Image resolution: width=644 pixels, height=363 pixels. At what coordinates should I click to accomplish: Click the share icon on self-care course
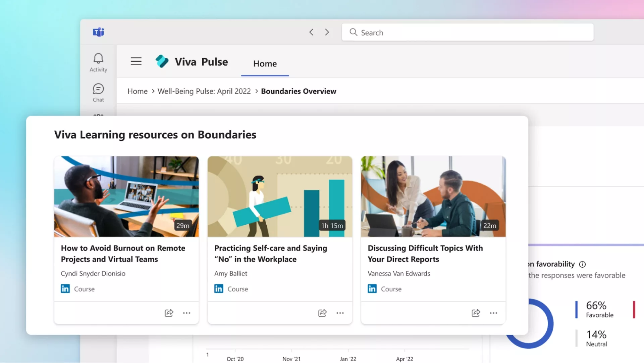point(322,313)
